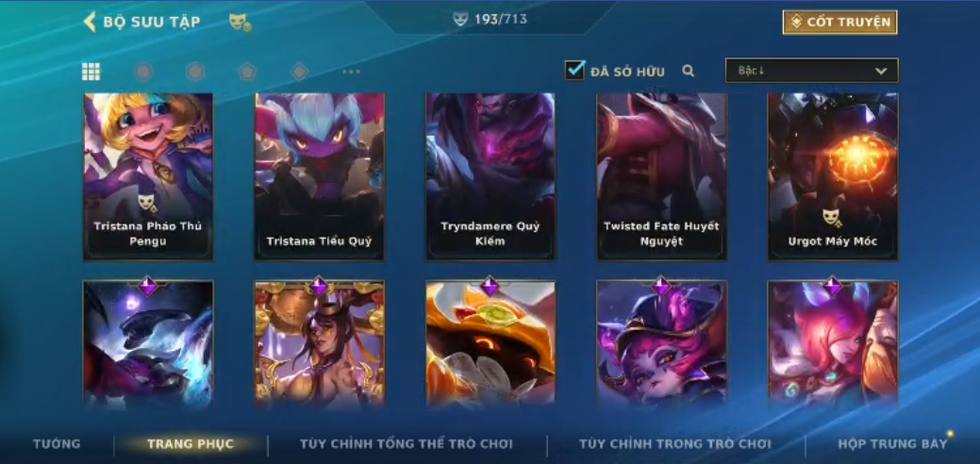Open the Tùy Chỉnh Trong Trò Chơi tab
The width and height of the screenshot is (980, 464).
point(675,444)
